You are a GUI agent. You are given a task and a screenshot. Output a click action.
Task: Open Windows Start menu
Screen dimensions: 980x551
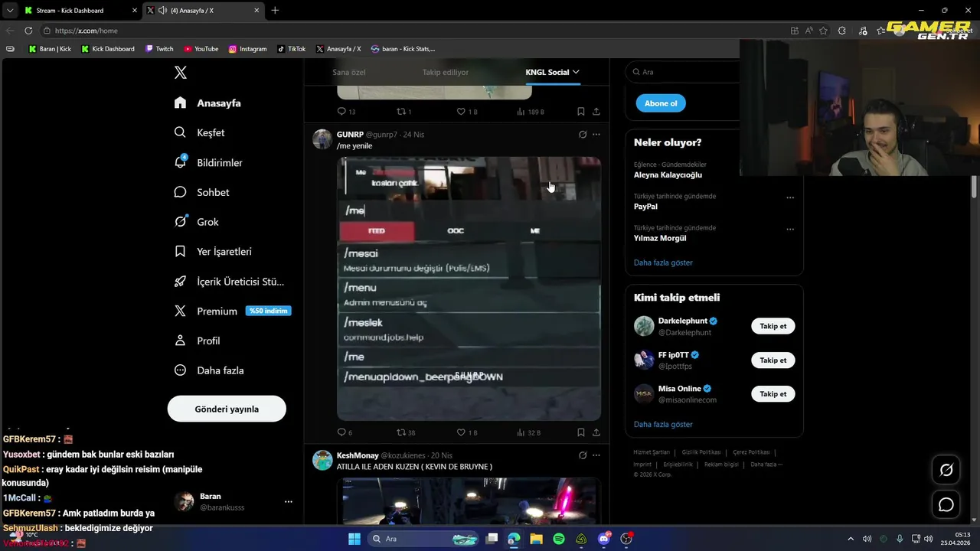click(354, 539)
